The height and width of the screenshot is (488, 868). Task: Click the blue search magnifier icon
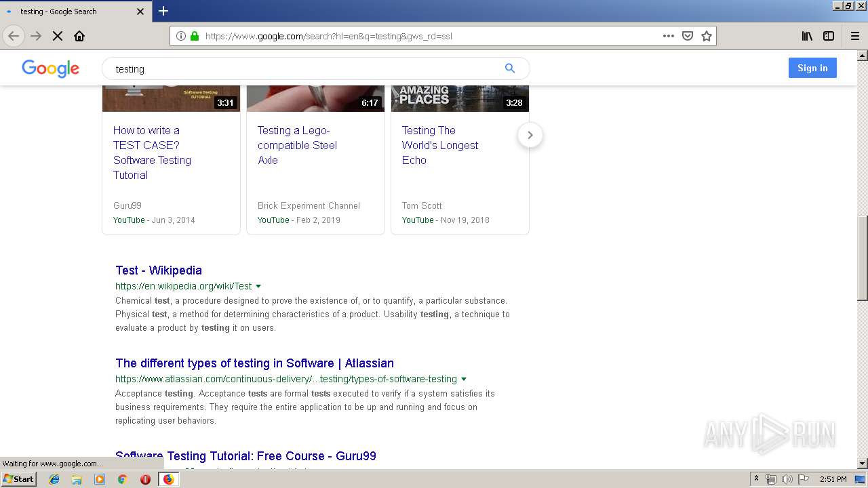510,68
